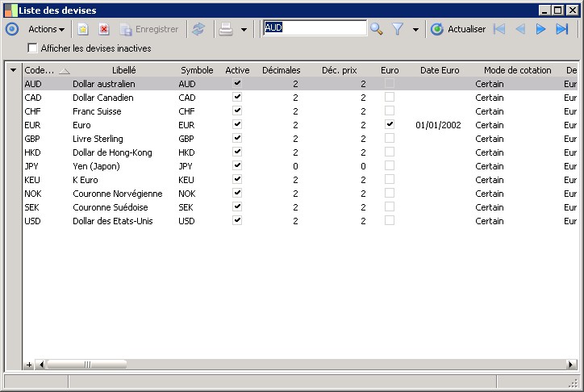Sort by the Libellé column header
Image resolution: width=584 pixels, height=392 pixels.
point(124,70)
